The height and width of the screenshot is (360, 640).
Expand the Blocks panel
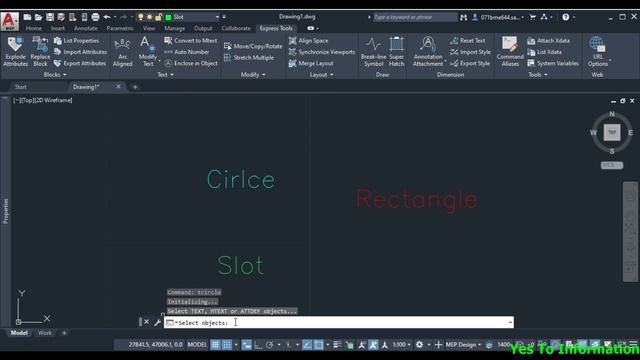pos(55,75)
